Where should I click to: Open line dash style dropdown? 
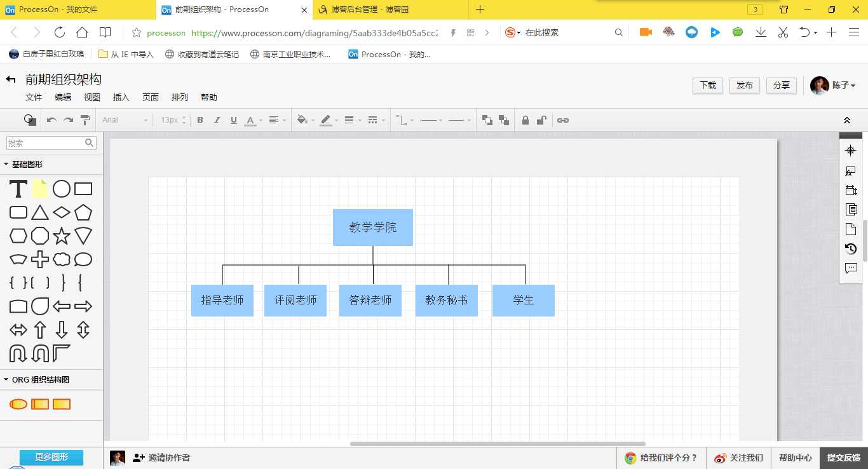click(x=376, y=120)
